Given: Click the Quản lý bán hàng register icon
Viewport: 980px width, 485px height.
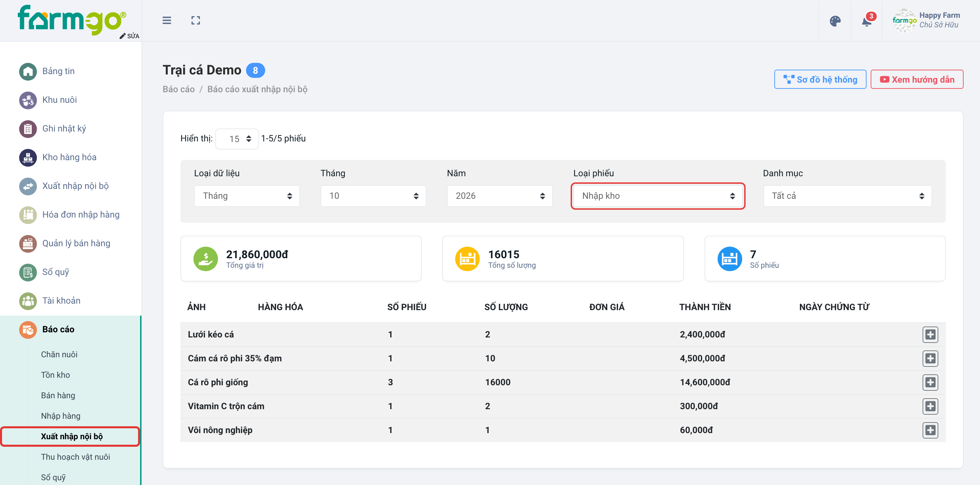Looking at the screenshot, I should coord(28,244).
